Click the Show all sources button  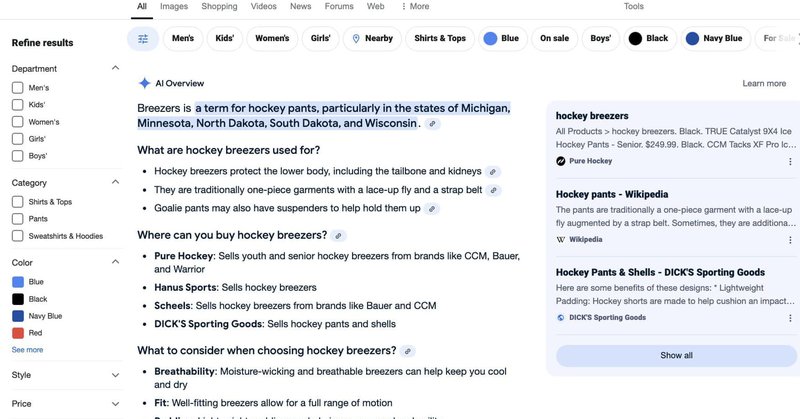[677, 356]
